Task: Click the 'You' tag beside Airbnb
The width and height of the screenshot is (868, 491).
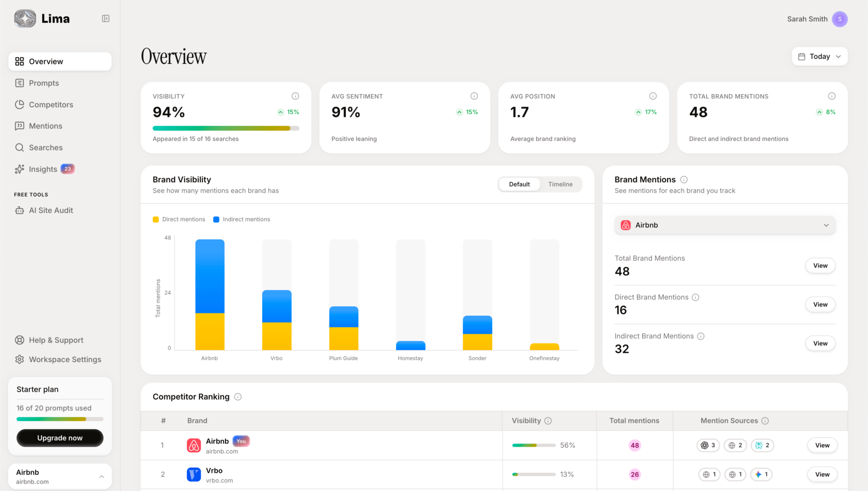Action: 241,441
